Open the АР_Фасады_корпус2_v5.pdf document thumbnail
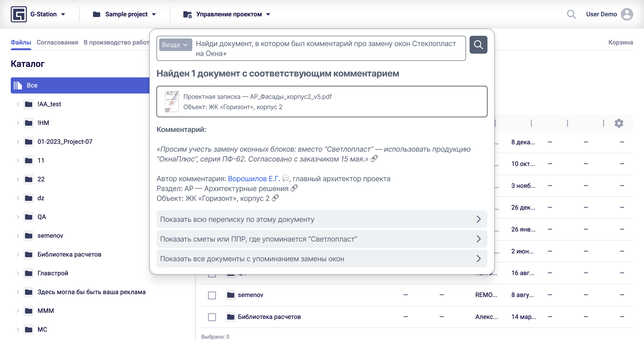Screen dimensions: 644x348 click(172, 102)
